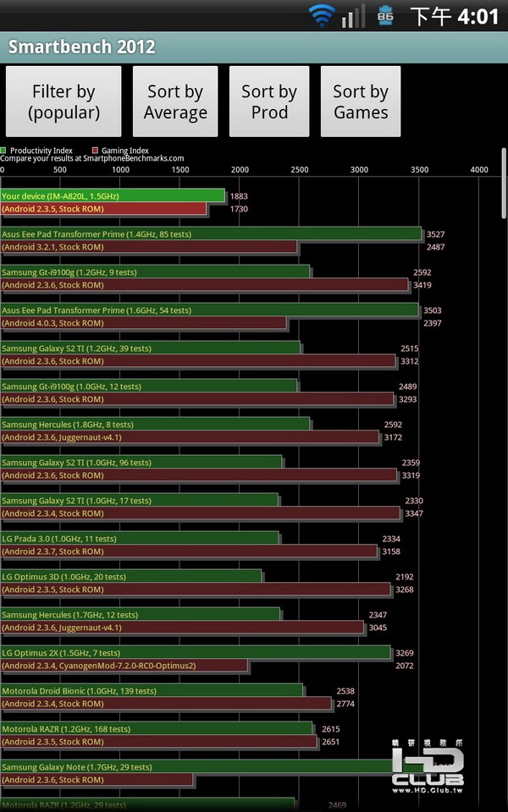
Task: Tap the cellular signal strength icon
Action: coord(353,16)
